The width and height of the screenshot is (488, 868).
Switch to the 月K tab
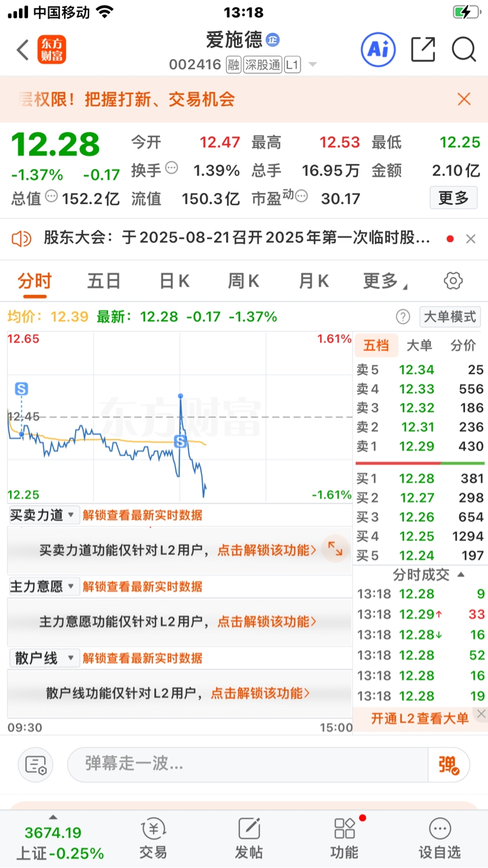point(313,281)
